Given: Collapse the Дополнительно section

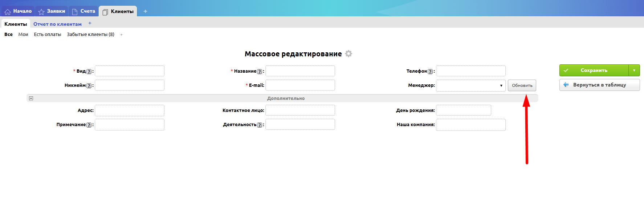Looking at the screenshot, I should coord(31,98).
